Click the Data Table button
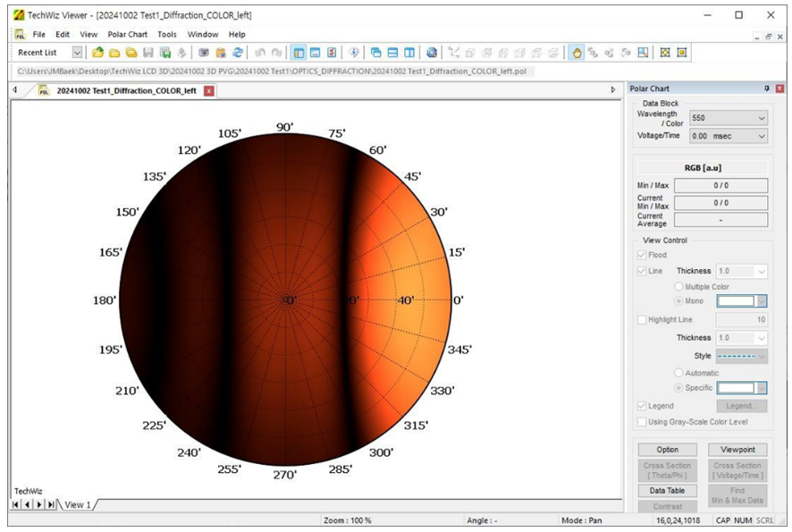 pyautogui.click(x=667, y=491)
